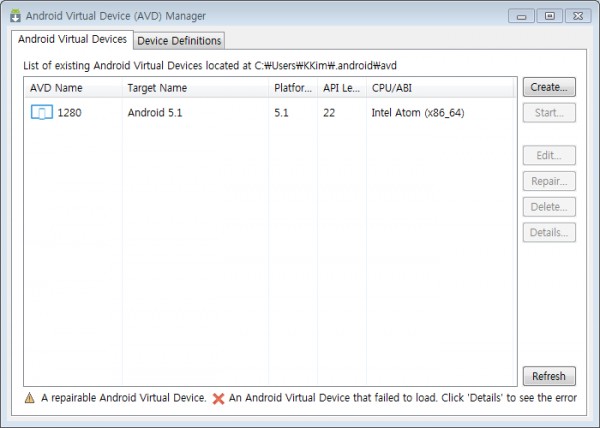
Task: Sort by Target Name column header
Action: click(x=195, y=88)
